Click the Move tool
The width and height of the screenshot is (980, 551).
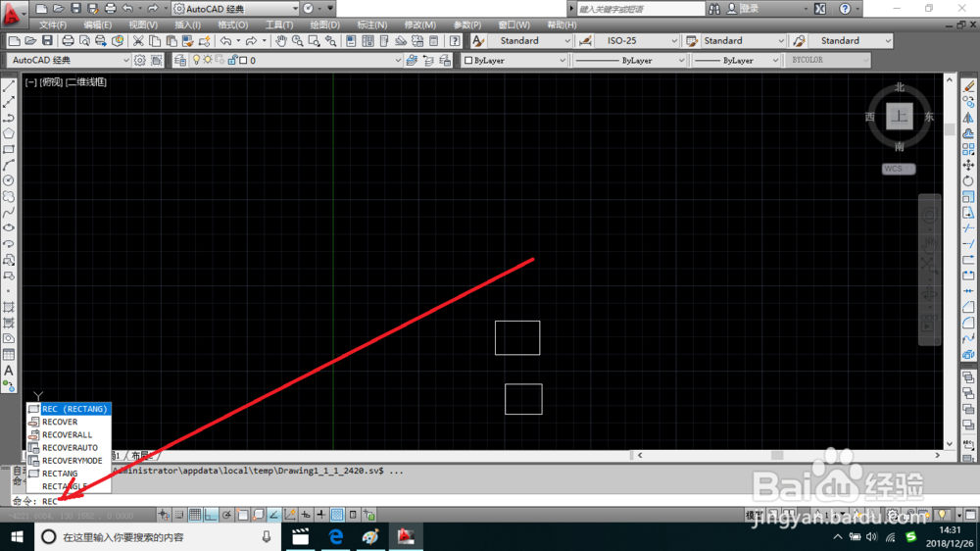968,165
